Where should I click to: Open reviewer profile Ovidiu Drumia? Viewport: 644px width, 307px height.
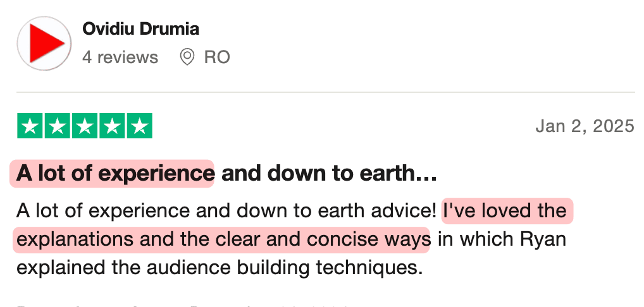[140, 29]
